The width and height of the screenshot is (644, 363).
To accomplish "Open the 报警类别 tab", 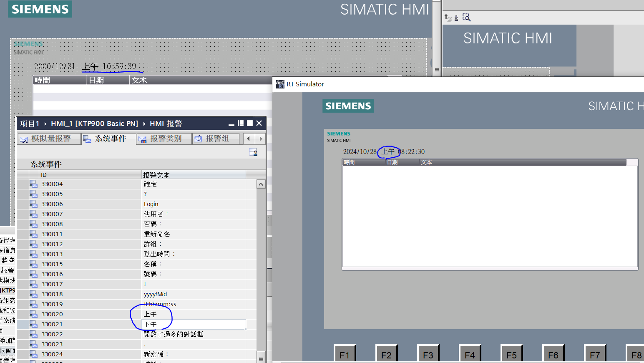I will tap(164, 139).
